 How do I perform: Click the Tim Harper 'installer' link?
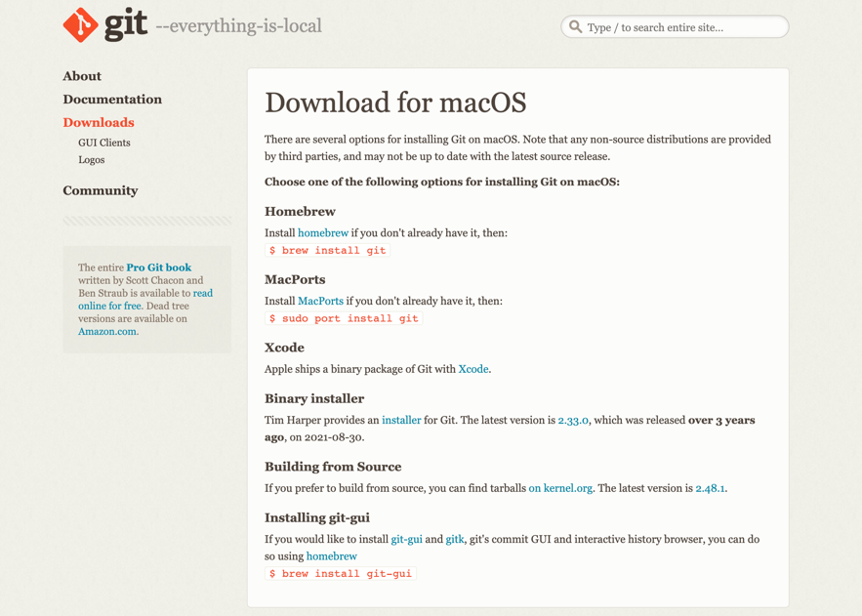tap(401, 420)
